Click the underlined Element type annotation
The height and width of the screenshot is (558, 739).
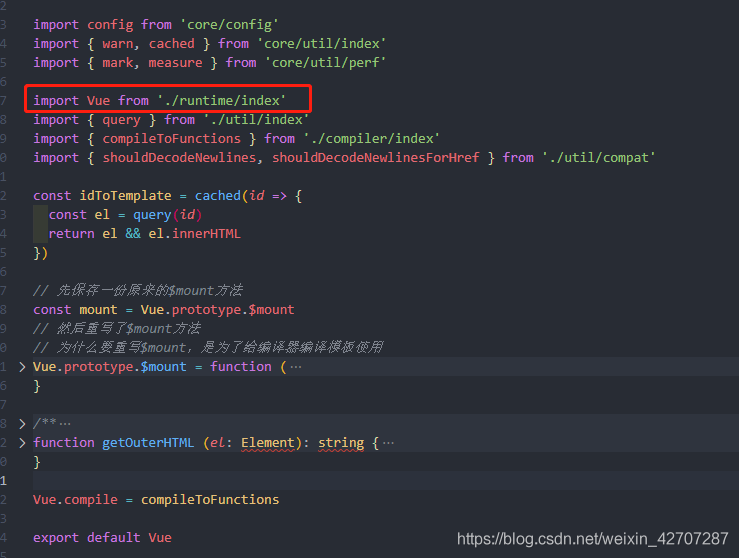tap(268, 443)
